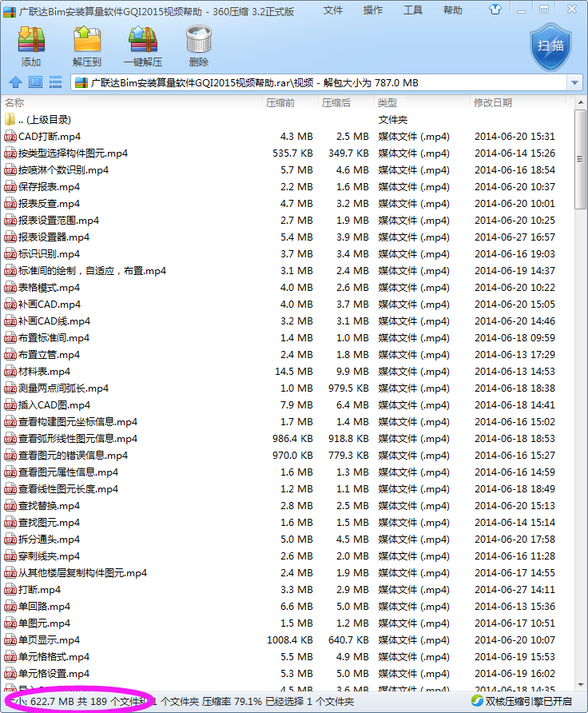Select file 单图元.mp4
The image size is (588, 713).
44,623
